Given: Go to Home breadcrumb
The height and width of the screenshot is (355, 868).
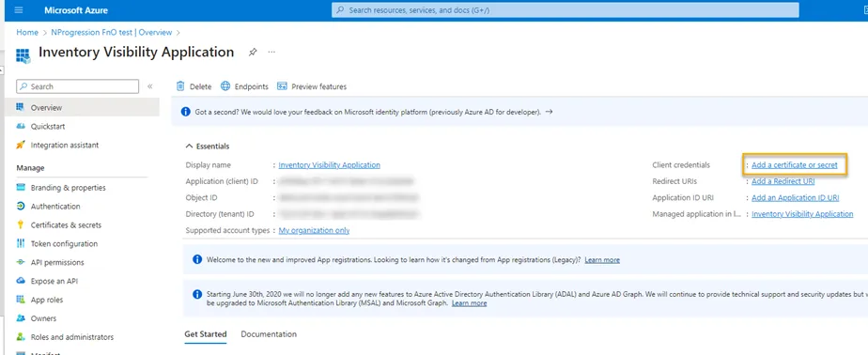Looking at the screenshot, I should click(27, 33).
